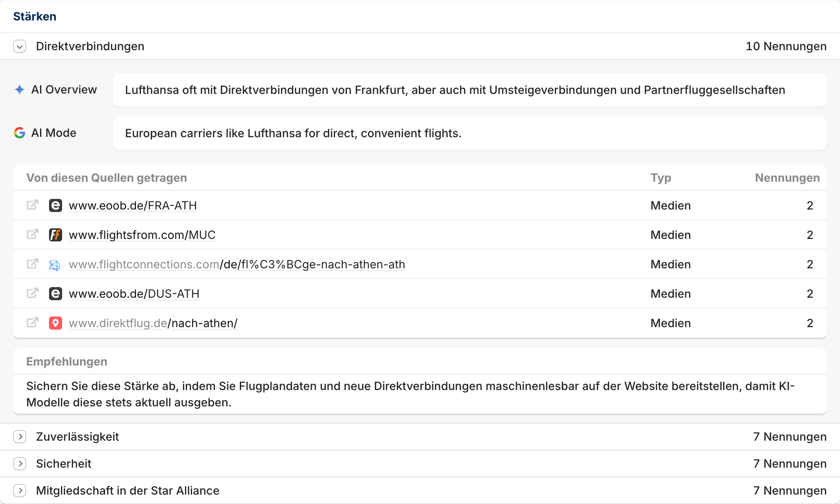Open external link icon for flightconnections.com row
This screenshot has width=840, height=504.
(x=33, y=264)
